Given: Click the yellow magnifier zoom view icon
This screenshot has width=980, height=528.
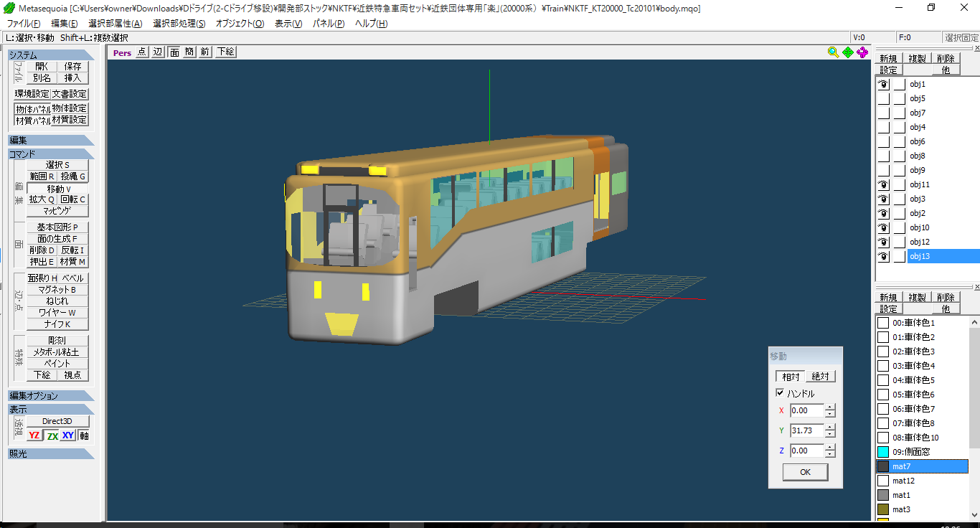Looking at the screenshot, I should 833,52.
